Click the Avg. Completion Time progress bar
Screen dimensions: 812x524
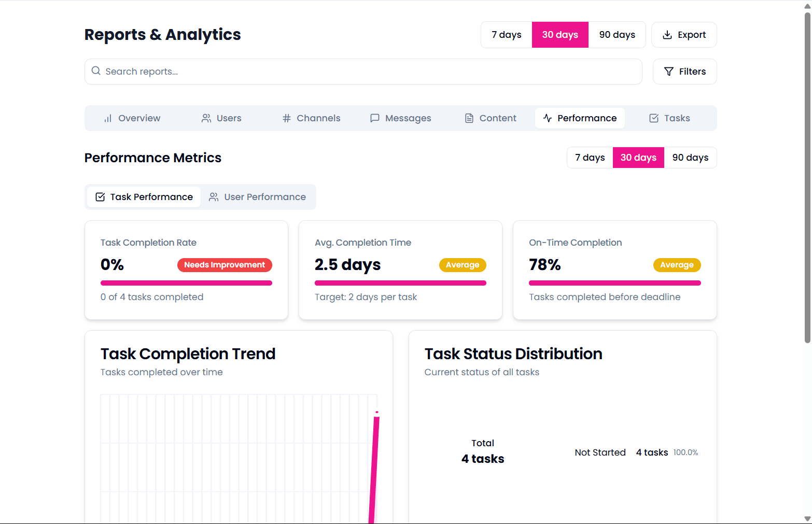400,283
